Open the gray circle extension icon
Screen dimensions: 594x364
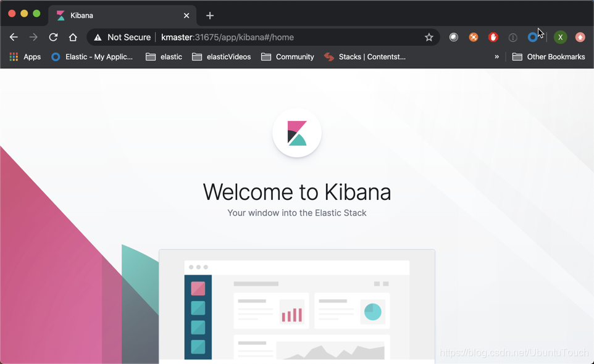click(x=453, y=37)
